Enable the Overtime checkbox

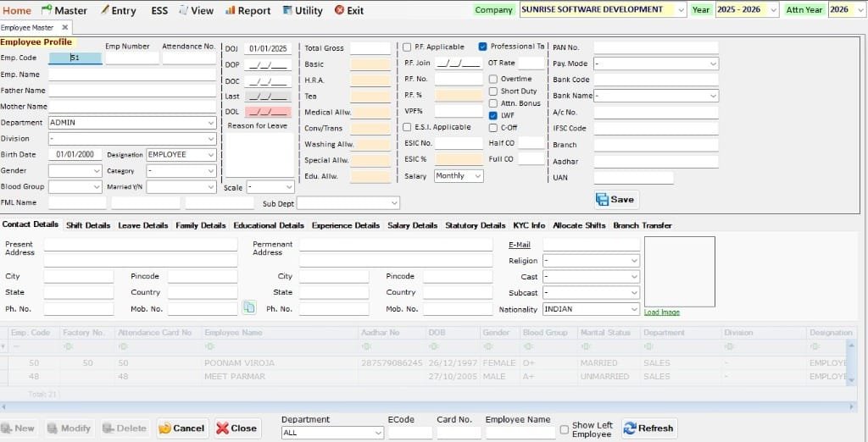coord(493,79)
